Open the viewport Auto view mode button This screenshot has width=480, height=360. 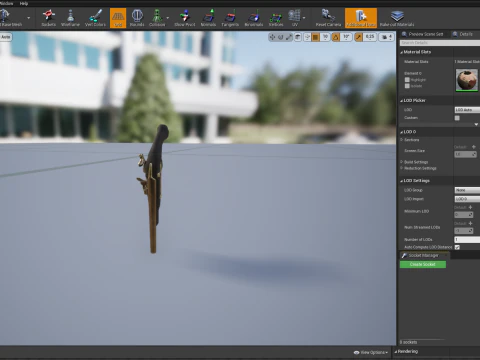pyautogui.click(x=6, y=37)
